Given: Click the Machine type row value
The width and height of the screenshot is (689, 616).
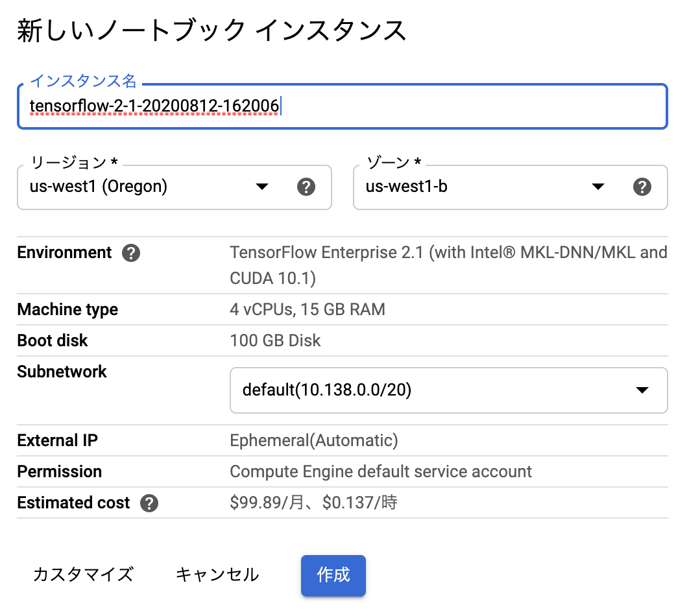Looking at the screenshot, I should (x=307, y=309).
